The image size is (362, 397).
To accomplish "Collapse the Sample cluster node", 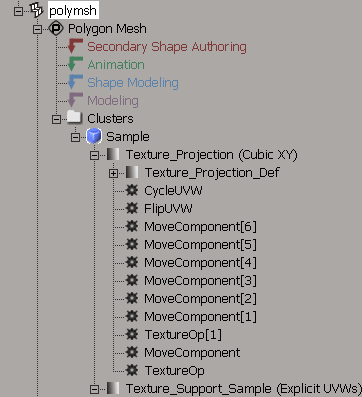I will (x=75, y=137).
